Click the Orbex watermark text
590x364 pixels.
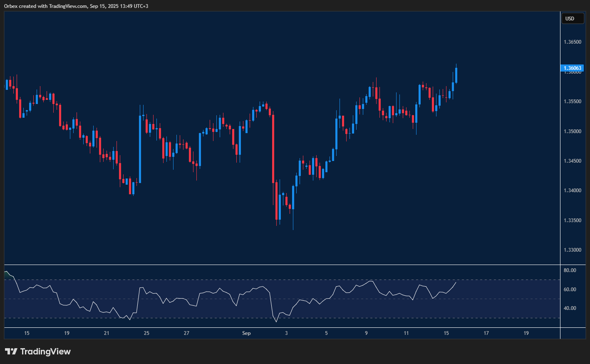10,6
